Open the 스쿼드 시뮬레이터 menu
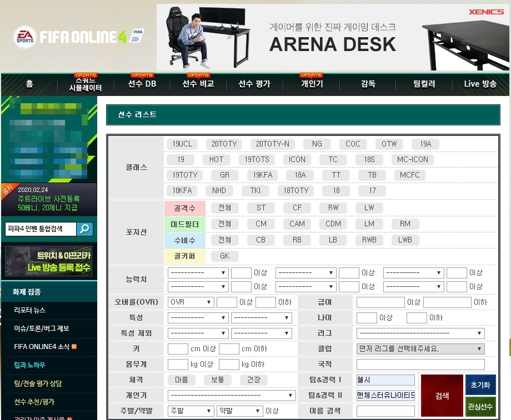511x420 pixels. click(86, 84)
